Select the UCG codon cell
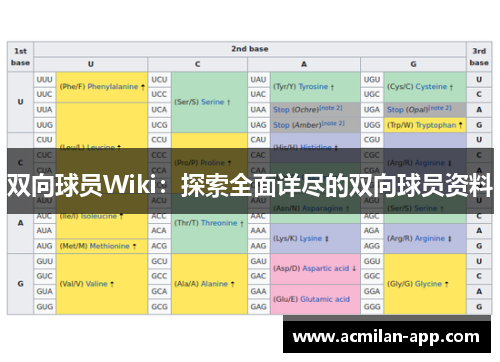500x362 pixels. tap(159, 125)
